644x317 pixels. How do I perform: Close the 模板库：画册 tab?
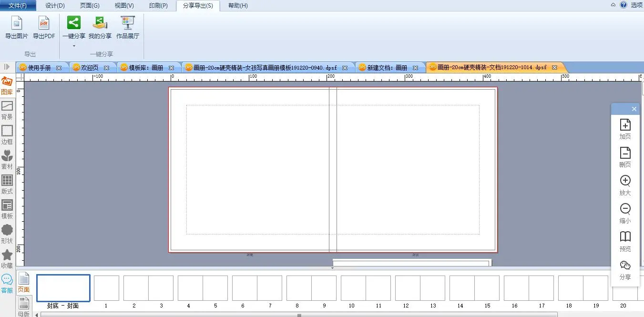(171, 68)
